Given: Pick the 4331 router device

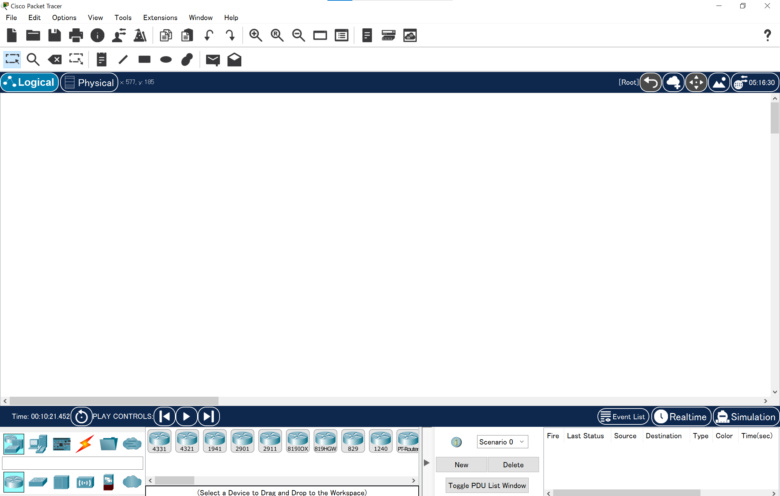Looking at the screenshot, I should click(x=160, y=441).
